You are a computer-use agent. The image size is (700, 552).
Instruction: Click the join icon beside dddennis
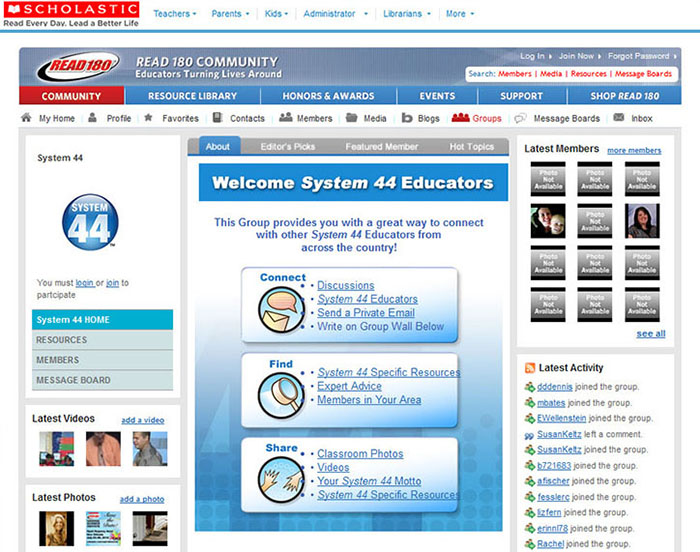tap(529, 387)
